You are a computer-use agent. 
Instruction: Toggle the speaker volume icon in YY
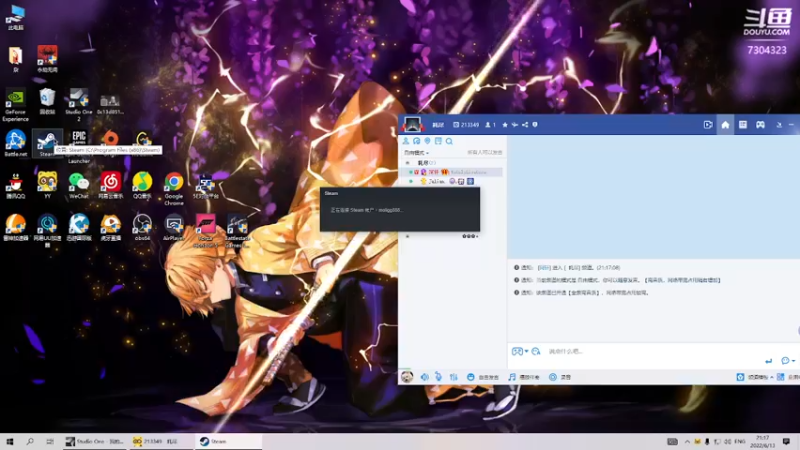tap(424, 377)
